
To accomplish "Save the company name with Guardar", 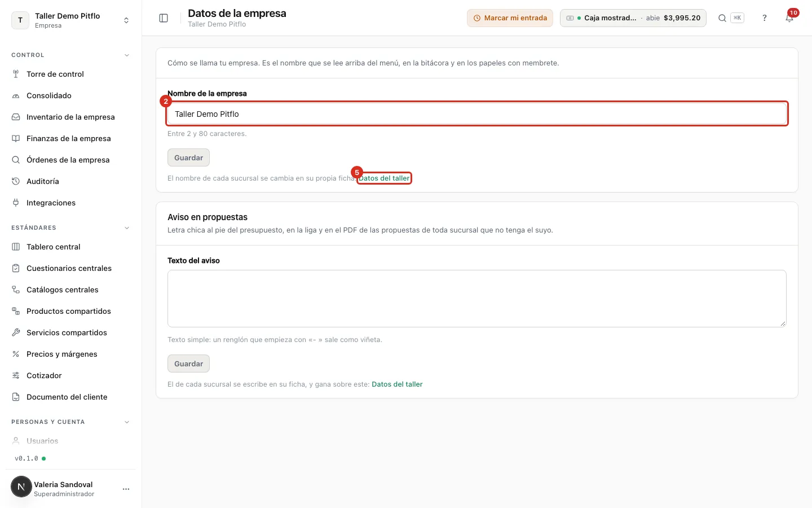I will [188, 157].
